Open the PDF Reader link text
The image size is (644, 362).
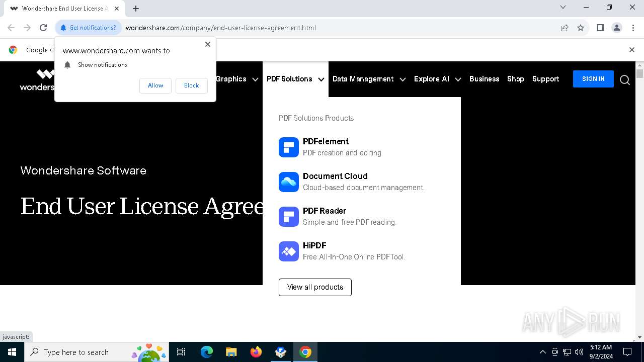click(x=325, y=211)
